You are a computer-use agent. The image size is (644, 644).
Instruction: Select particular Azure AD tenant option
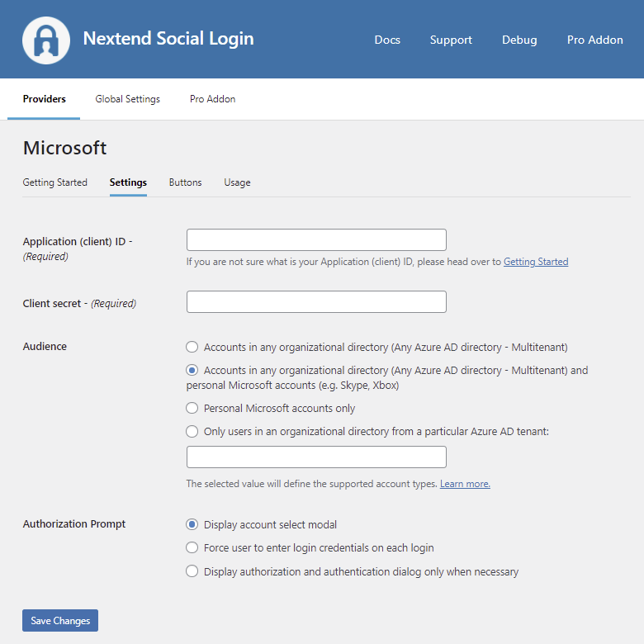[x=192, y=431]
